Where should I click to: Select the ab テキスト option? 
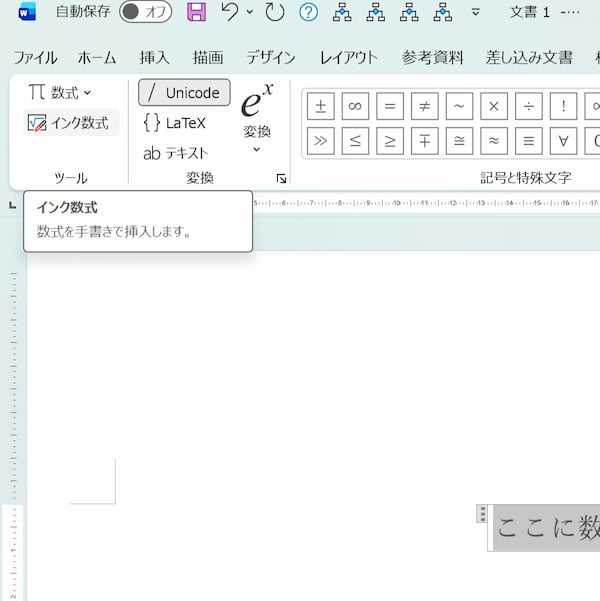[x=176, y=153]
